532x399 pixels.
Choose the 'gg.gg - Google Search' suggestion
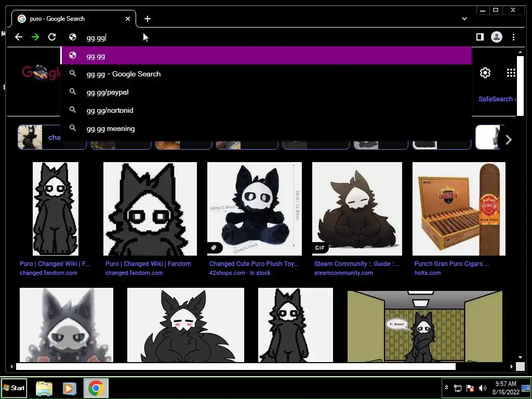point(267,74)
